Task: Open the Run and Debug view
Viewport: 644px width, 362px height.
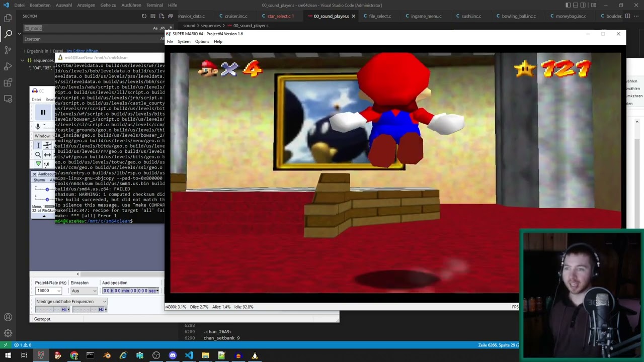Action: (8, 66)
